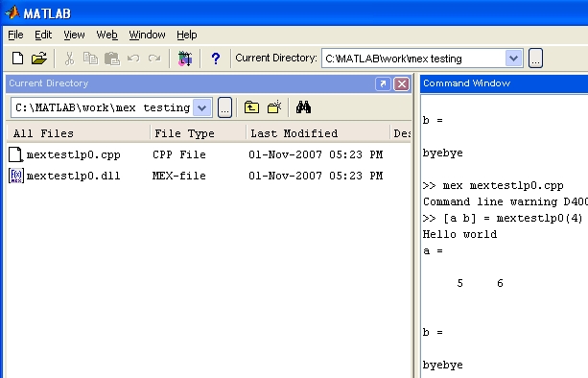Click the Open file folder icon
This screenshot has width=588, height=378.
point(39,59)
